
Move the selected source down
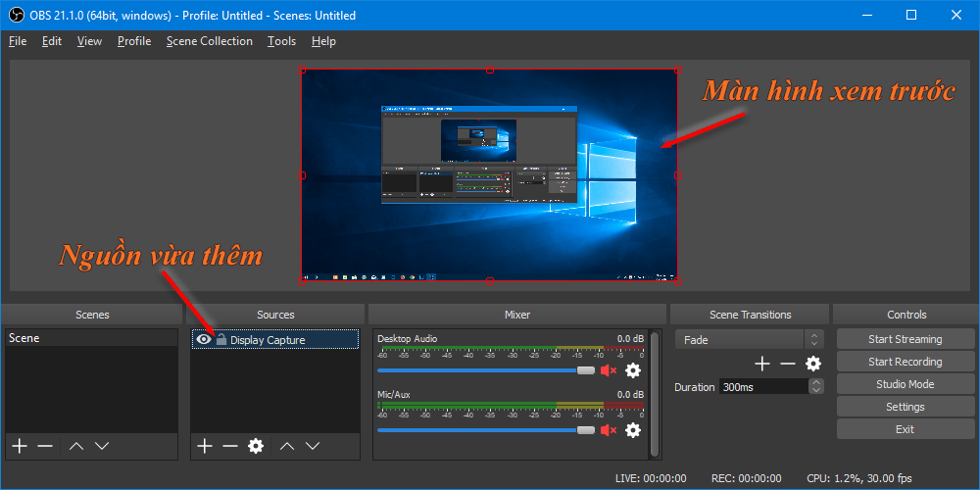coord(313,446)
